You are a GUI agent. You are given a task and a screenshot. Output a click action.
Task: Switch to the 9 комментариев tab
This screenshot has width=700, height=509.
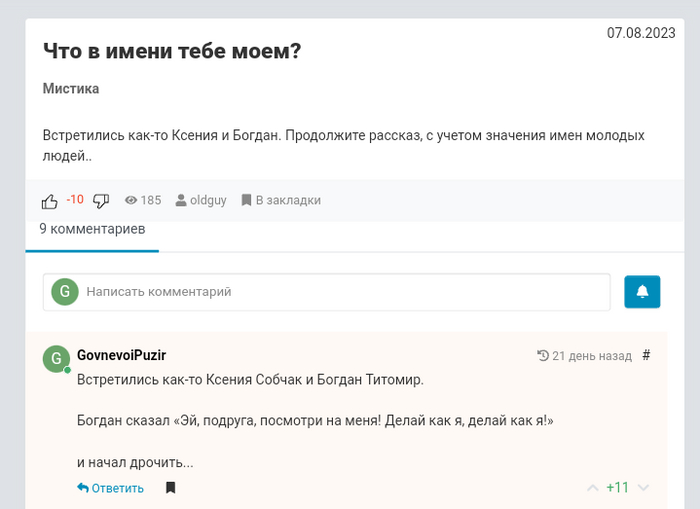(x=92, y=229)
